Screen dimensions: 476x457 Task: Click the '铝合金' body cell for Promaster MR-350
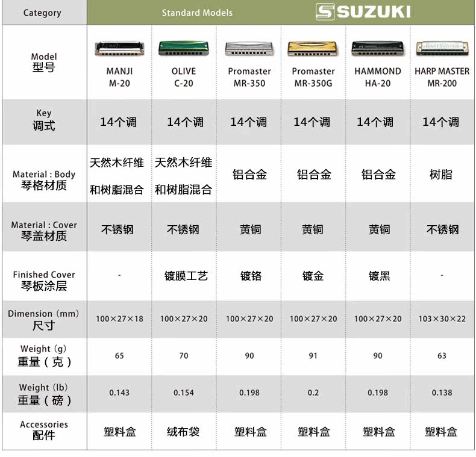click(x=249, y=175)
